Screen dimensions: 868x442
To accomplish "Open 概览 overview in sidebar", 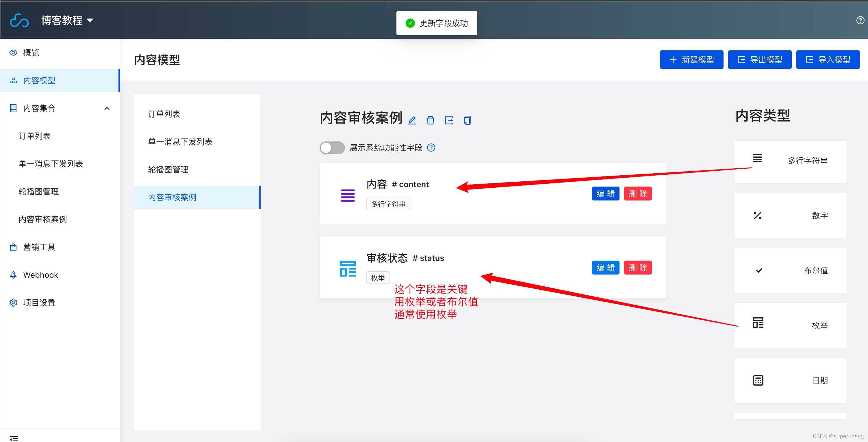I will [x=60, y=53].
